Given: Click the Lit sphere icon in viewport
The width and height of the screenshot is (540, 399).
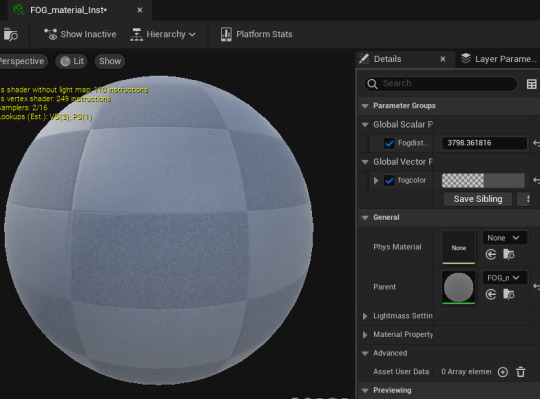Looking at the screenshot, I should [65, 61].
